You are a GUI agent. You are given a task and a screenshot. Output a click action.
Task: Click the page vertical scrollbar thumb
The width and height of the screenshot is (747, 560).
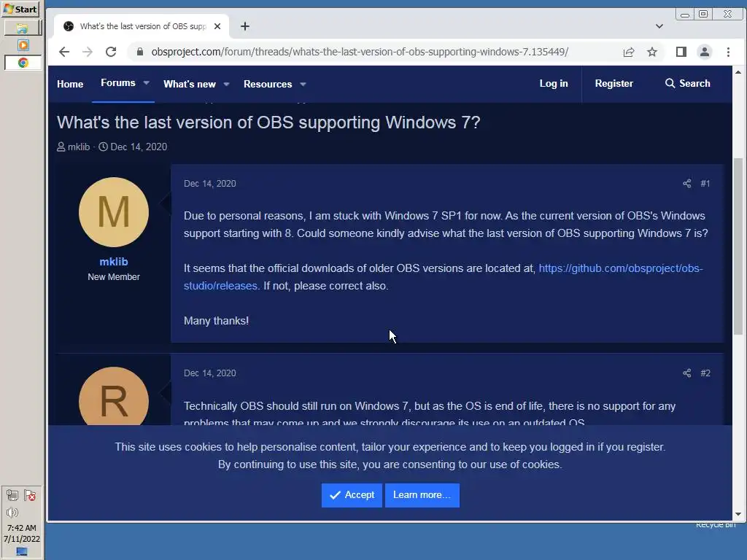coord(738,246)
